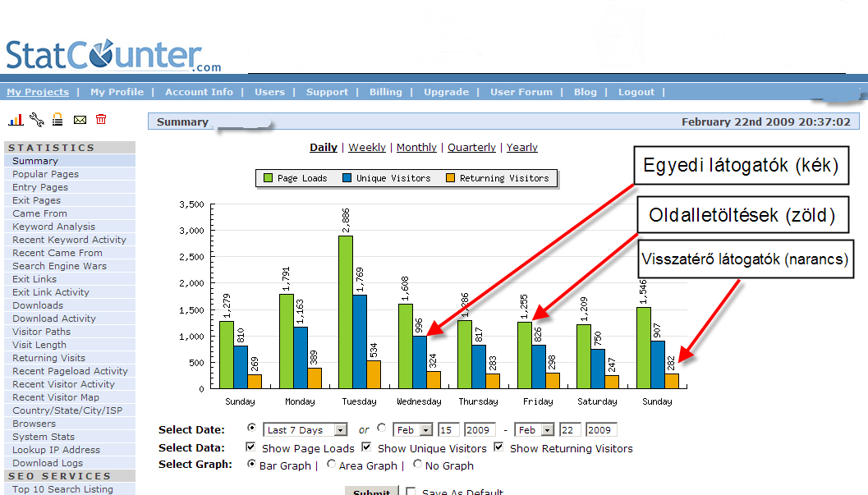The width and height of the screenshot is (868, 495).
Task: Switch to Daily view
Action: 324,147
